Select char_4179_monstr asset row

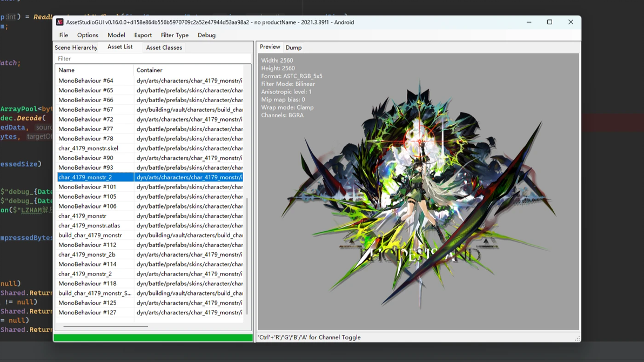(x=150, y=216)
